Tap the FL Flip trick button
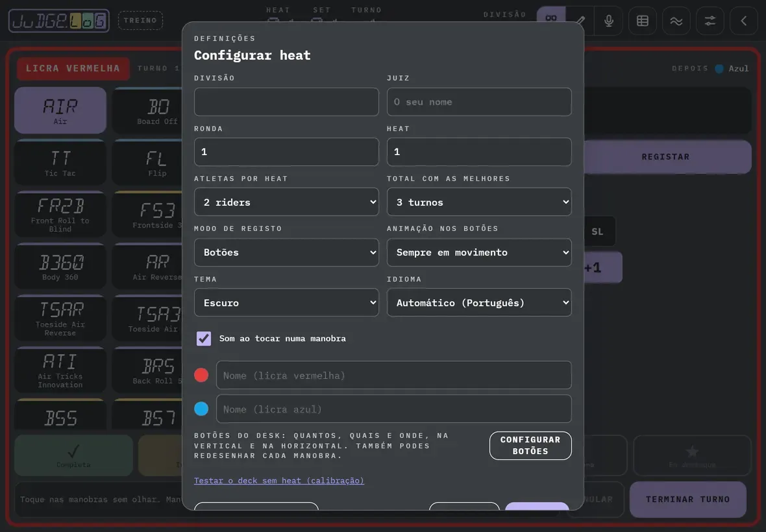The width and height of the screenshot is (766, 532). click(147, 163)
